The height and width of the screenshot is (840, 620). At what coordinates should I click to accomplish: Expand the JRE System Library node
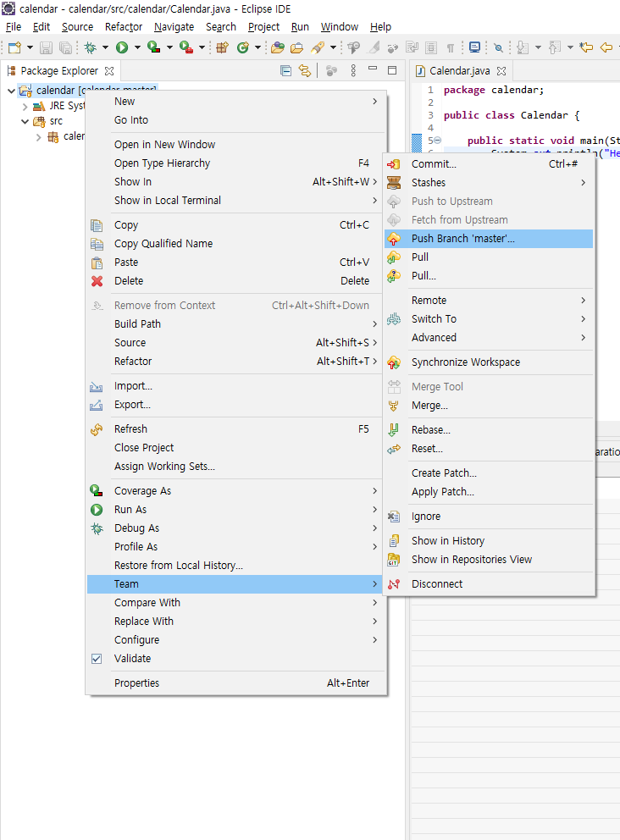coord(25,106)
